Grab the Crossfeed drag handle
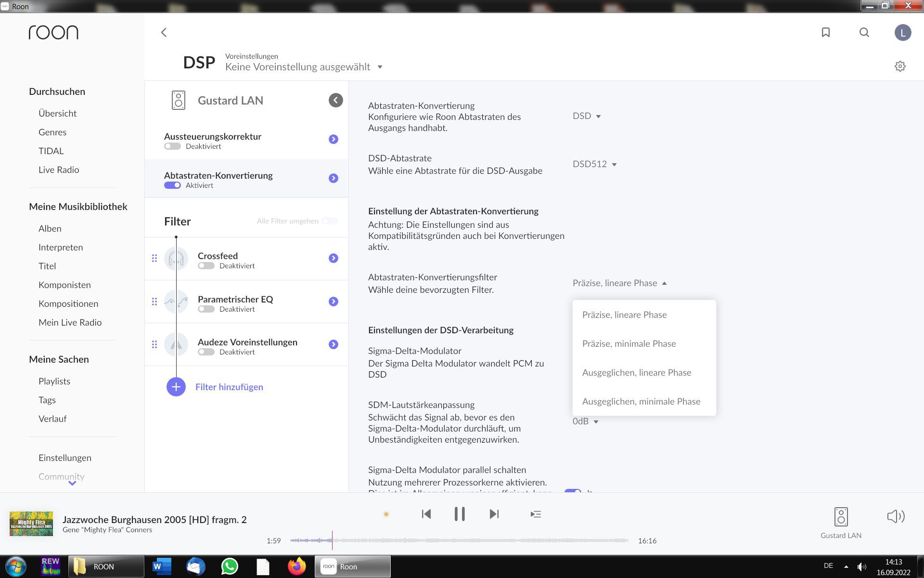 [x=154, y=258]
